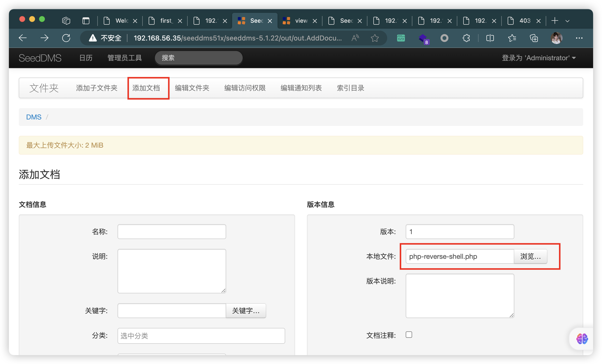Switch to the 'Welc' tab
The width and height of the screenshot is (602, 364).
[120, 21]
